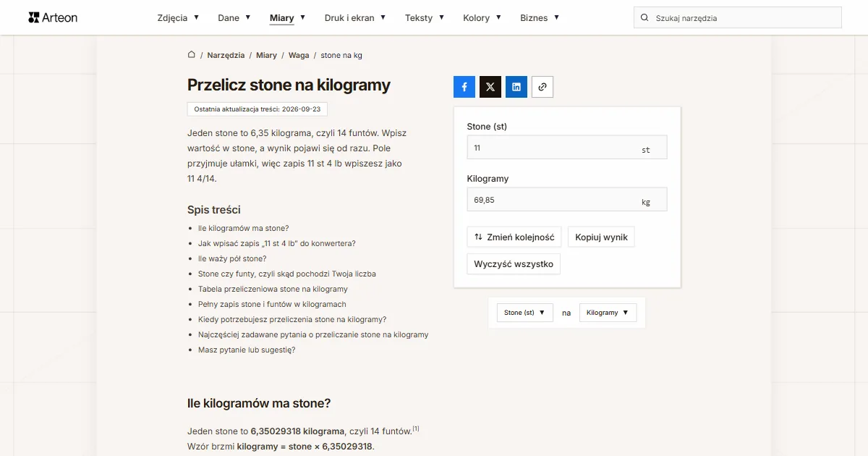Open the Druk i ekran menu
The height and width of the screenshot is (456, 868).
(355, 18)
